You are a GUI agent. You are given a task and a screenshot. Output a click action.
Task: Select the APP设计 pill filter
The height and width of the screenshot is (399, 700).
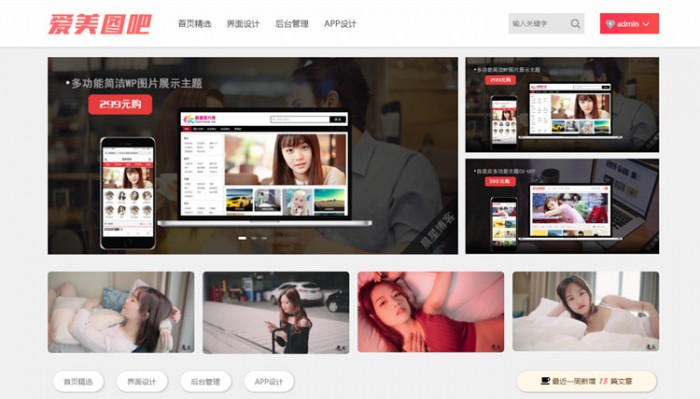[x=269, y=382]
